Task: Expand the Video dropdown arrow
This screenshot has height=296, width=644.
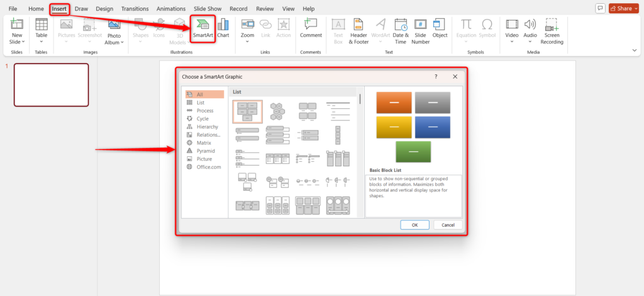Action: pyautogui.click(x=512, y=42)
